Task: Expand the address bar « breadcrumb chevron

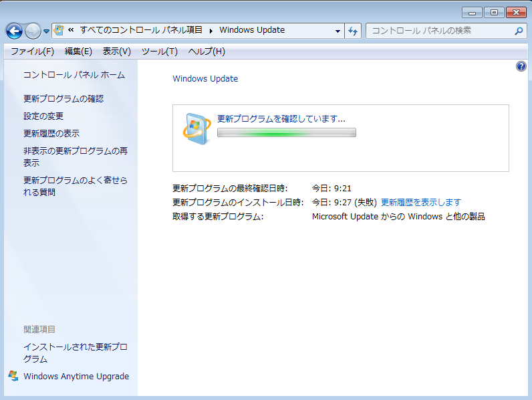Action: click(71, 30)
